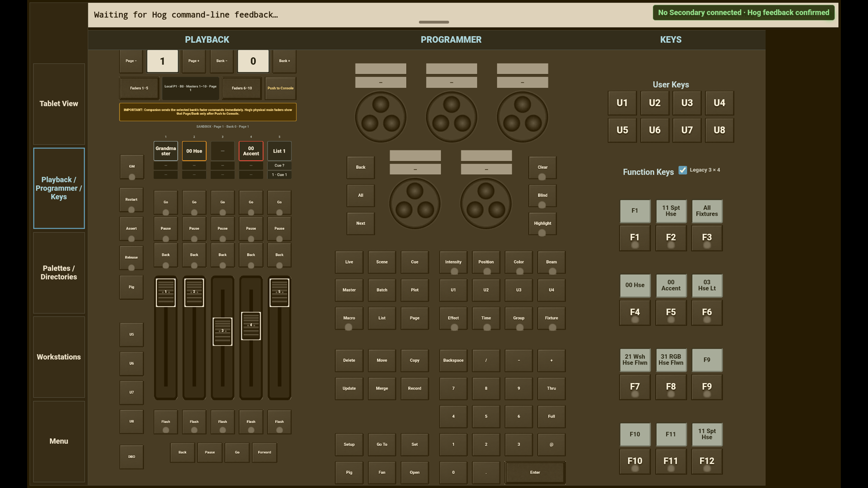Increase the bank with Bank +
Image resolution: width=868 pixels, height=488 pixels.
(284, 61)
